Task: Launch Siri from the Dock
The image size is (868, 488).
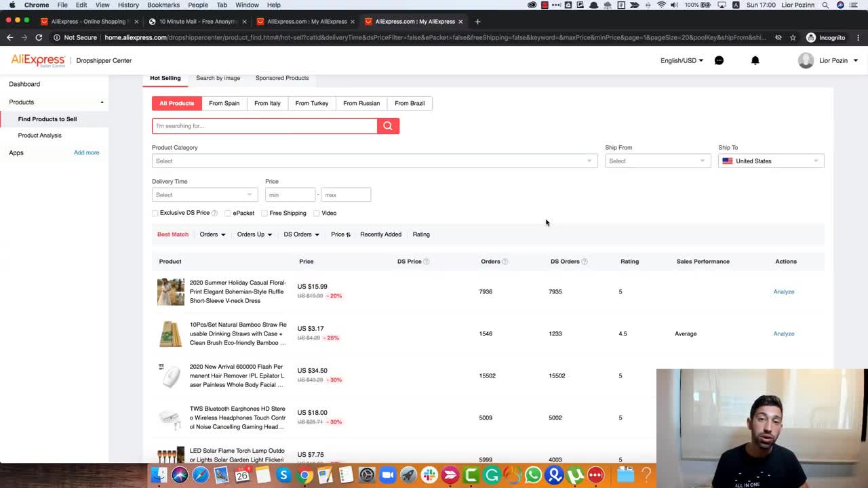Action: coord(180,475)
